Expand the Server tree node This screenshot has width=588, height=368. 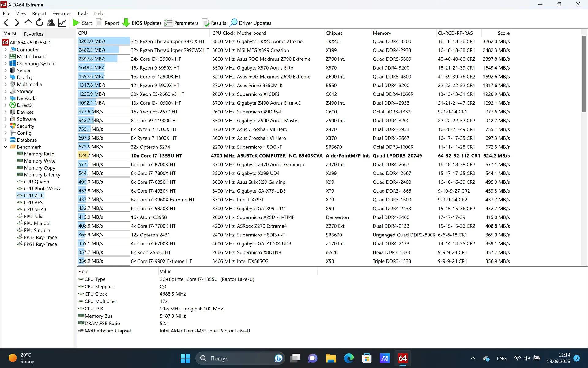(6, 70)
